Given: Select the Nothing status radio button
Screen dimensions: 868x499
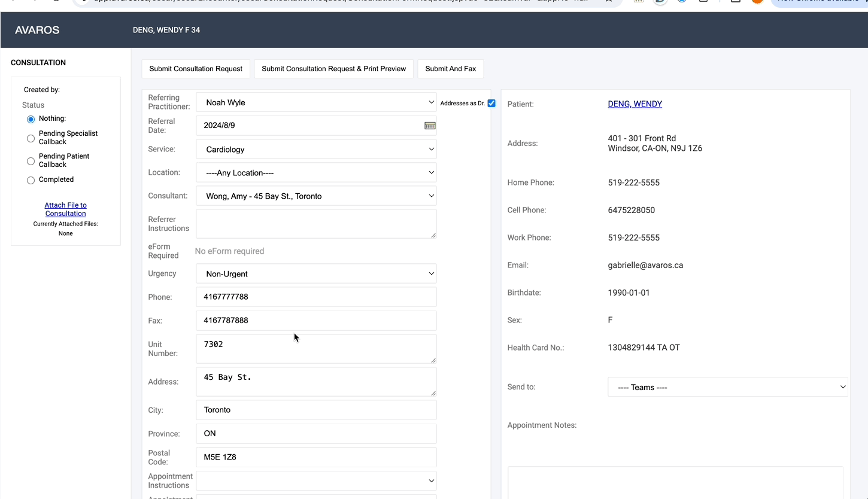Looking at the screenshot, I should click(x=31, y=119).
